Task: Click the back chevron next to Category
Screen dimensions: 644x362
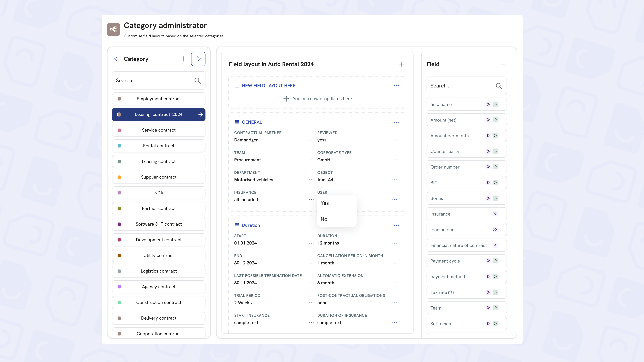Action: point(116,59)
